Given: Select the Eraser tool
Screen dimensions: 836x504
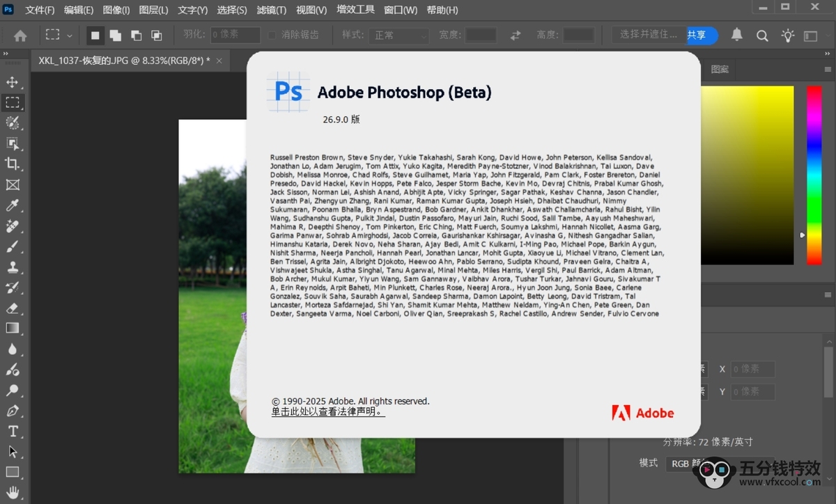Looking at the screenshot, I should click(13, 308).
